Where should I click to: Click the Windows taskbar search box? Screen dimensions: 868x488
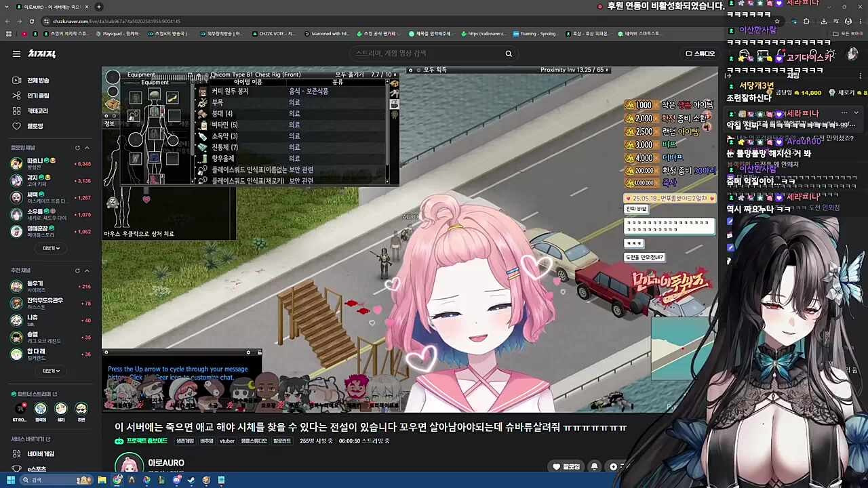click(56, 480)
